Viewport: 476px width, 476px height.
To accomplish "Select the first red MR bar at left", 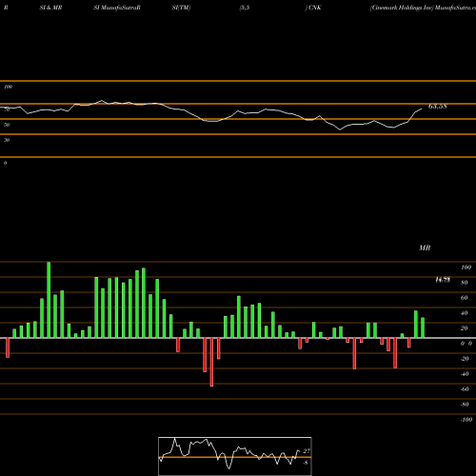I will (x=8, y=347).
